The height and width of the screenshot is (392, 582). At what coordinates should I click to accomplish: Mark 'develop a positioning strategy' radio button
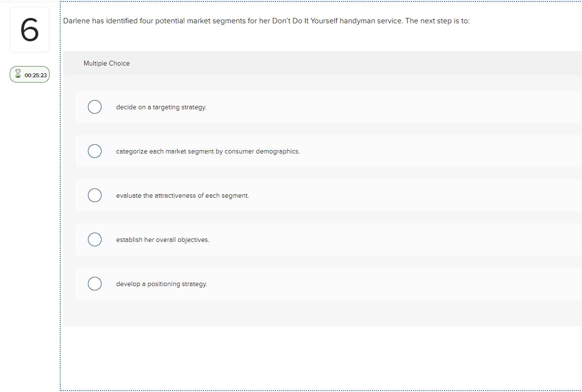[x=95, y=284]
